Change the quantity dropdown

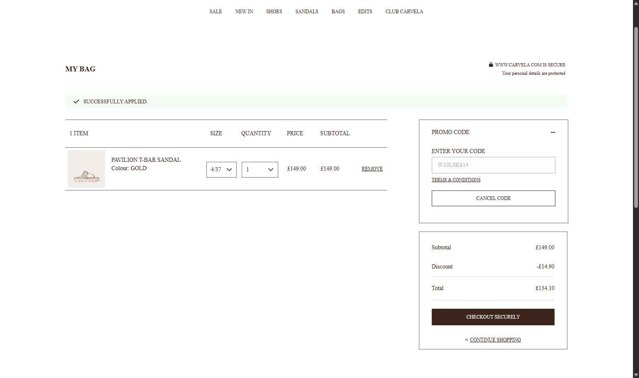pos(260,169)
